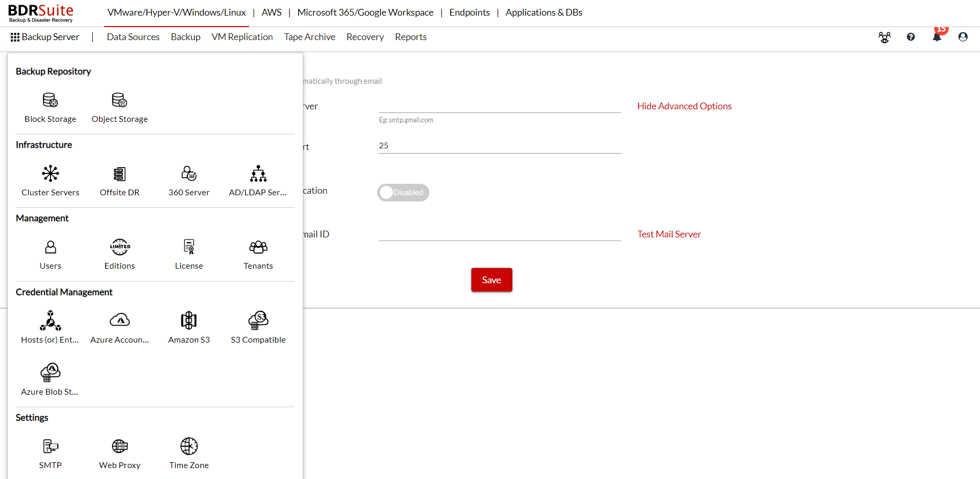This screenshot has width=980, height=479.
Task: Open Web Proxy settings
Action: pyautogui.click(x=120, y=454)
